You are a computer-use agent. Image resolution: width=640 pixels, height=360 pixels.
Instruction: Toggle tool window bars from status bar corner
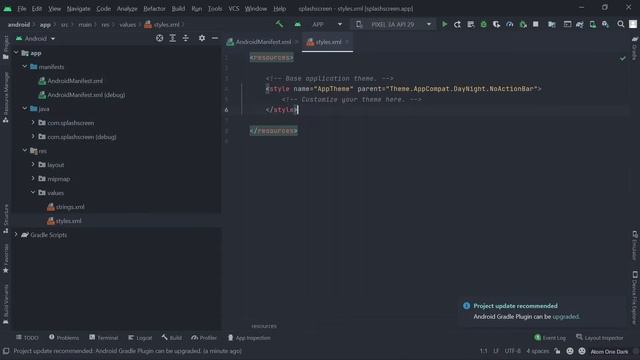click(6, 351)
